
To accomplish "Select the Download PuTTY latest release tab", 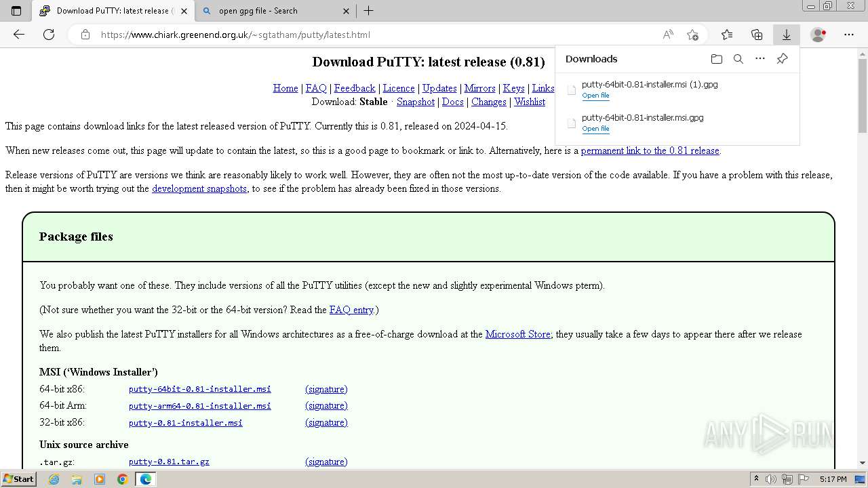I will click(114, 11).
